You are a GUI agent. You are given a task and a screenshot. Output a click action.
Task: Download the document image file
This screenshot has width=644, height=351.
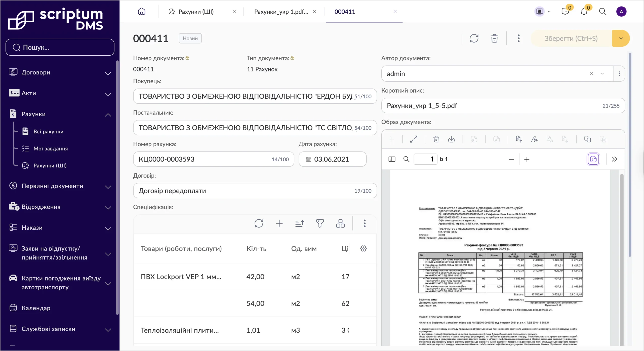(x=451, y=139)
